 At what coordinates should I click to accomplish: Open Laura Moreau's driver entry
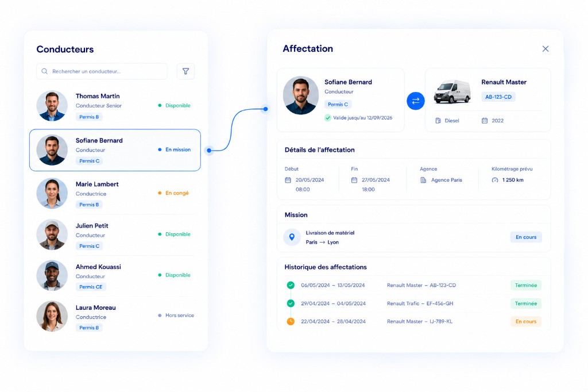pos(115,317)
